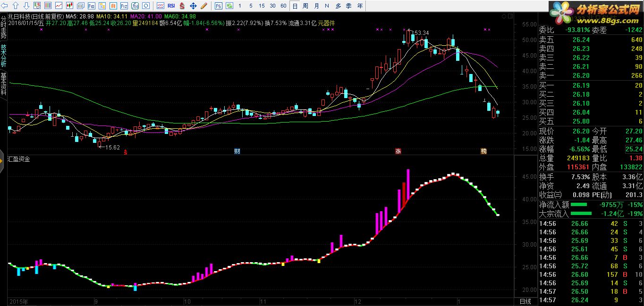
Task: Toggle the 1-minute period button
Action: (x=240, y=6)
